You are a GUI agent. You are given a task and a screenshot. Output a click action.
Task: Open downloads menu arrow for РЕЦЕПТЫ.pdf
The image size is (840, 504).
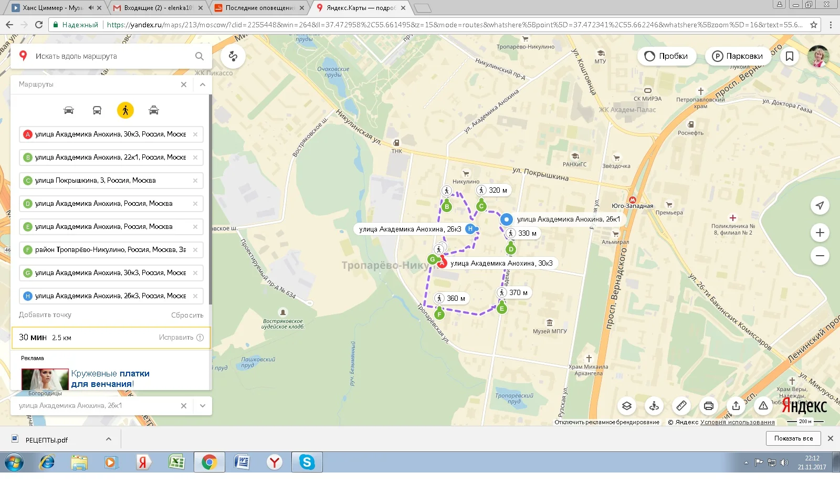pos(109,439)
